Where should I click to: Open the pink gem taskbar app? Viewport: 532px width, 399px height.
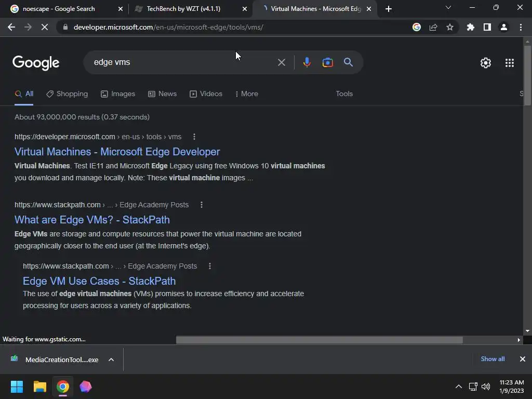pyautogui.click(x=86, y=387)
